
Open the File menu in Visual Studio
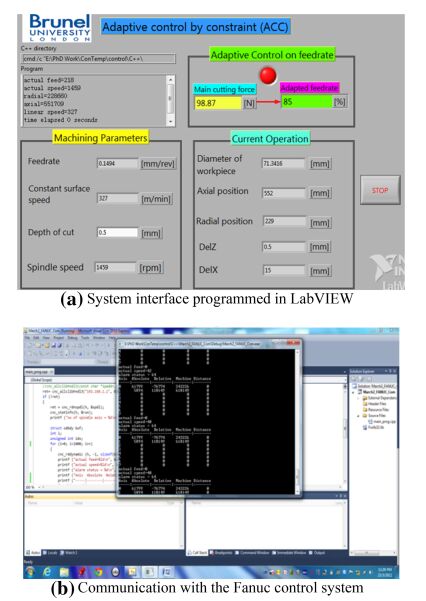click(x=28, y=338)
